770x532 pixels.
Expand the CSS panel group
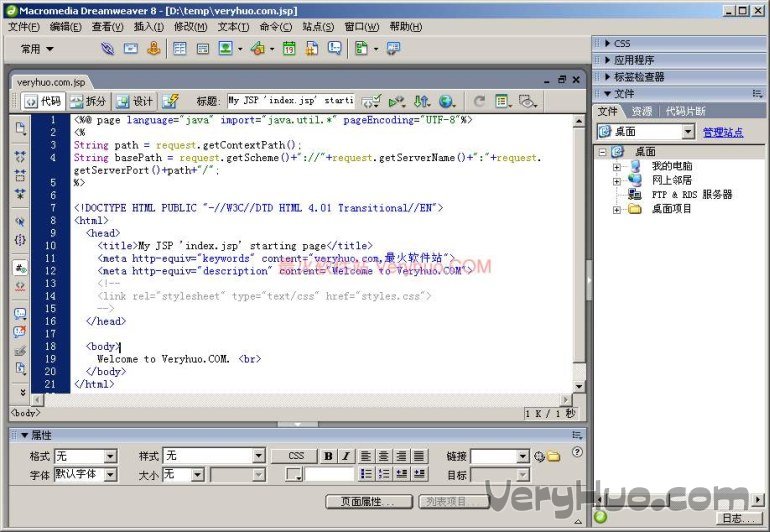tap(607, 43)
